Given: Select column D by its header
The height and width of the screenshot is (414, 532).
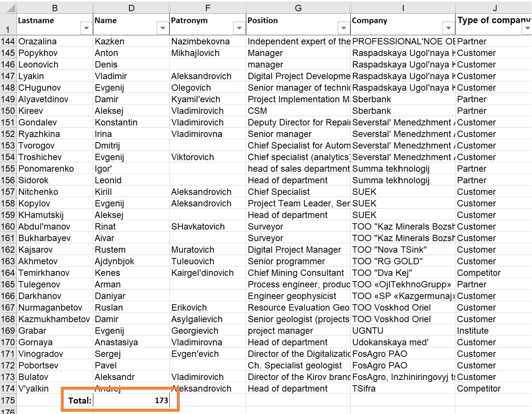Looking at the screenshot, I should (x=131, y=8).
